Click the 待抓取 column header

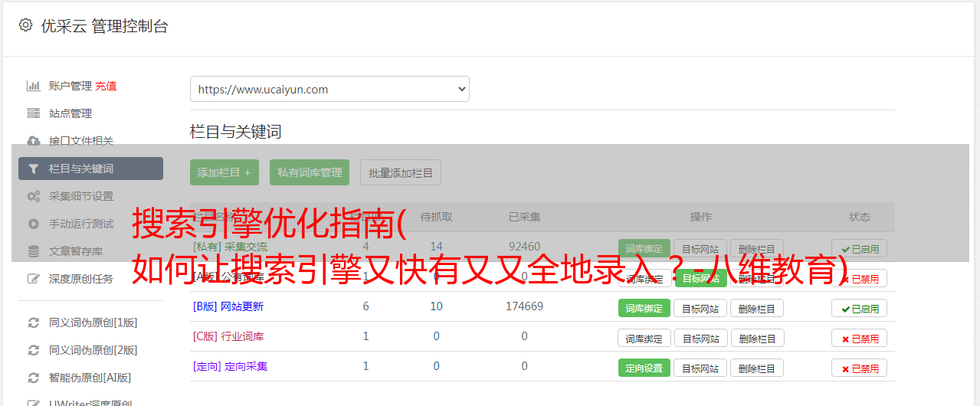(437, 217)
